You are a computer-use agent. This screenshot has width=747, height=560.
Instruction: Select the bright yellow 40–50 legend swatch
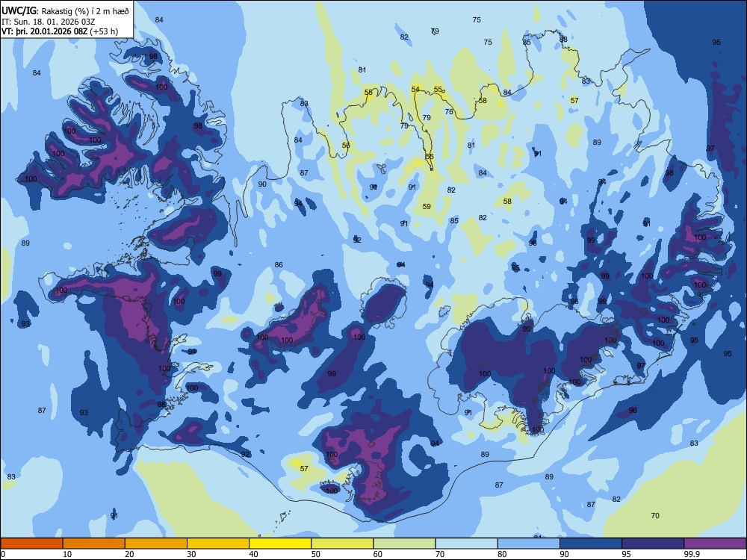coord(280,544)
